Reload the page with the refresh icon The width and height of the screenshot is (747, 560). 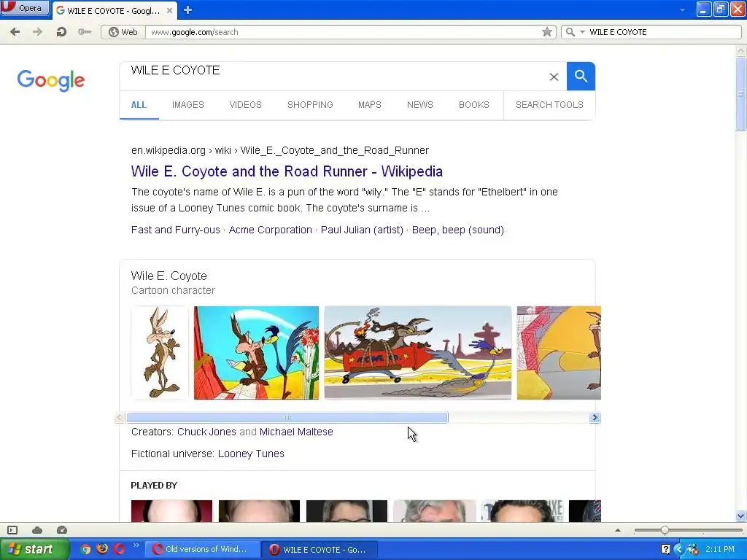tap(61, 32)
